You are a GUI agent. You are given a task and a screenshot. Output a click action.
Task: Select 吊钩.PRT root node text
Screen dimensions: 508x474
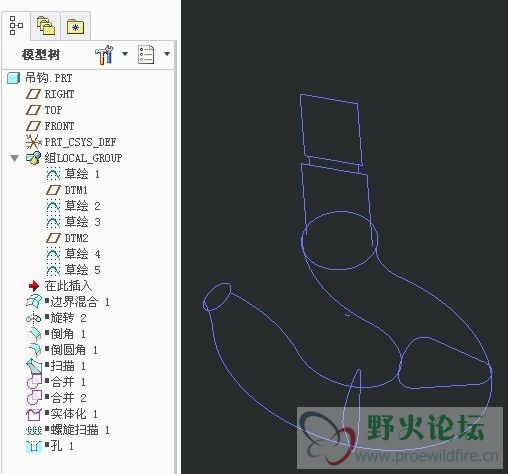click(x=49, y=78)
